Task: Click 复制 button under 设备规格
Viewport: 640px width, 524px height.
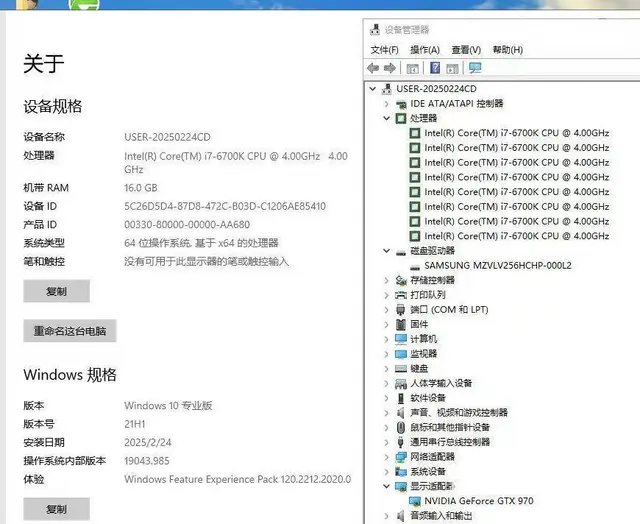Action: point(56,291)
